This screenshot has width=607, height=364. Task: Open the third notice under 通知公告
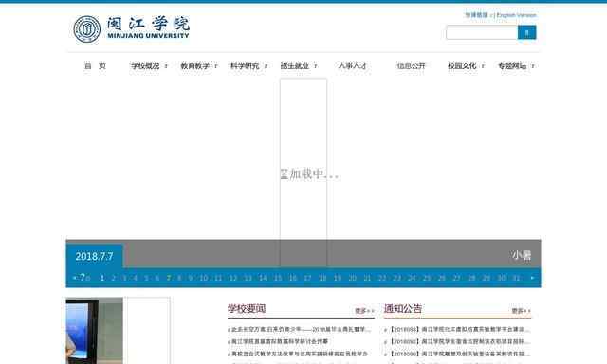click(459, 354)
